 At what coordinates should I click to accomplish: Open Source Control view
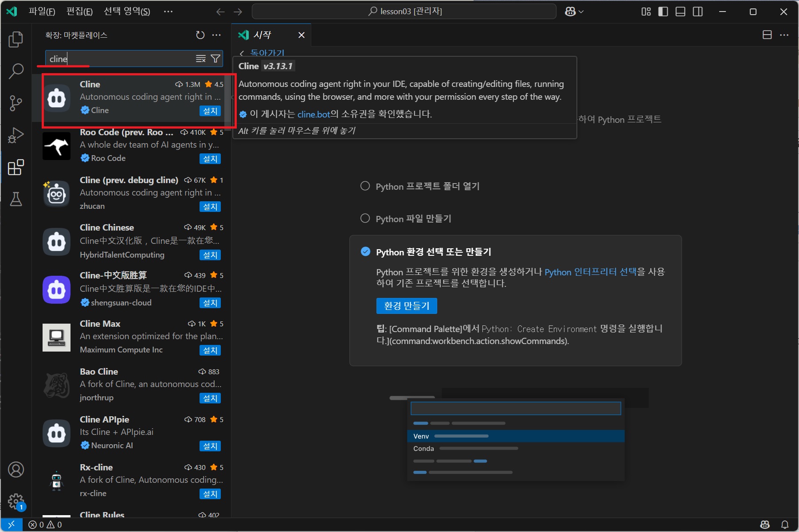pos(16,103)
